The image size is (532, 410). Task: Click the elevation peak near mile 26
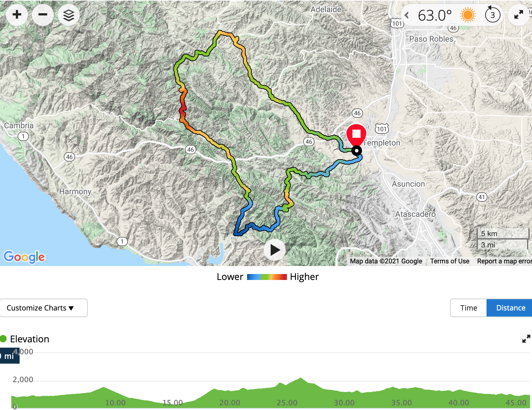click(301, 378)
